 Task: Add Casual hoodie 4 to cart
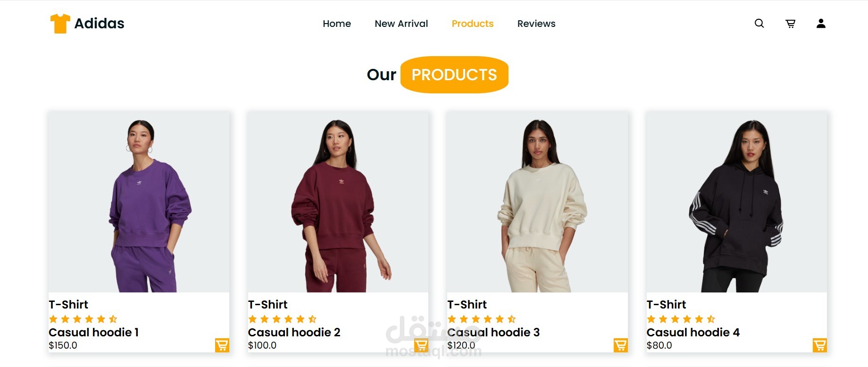820,345
